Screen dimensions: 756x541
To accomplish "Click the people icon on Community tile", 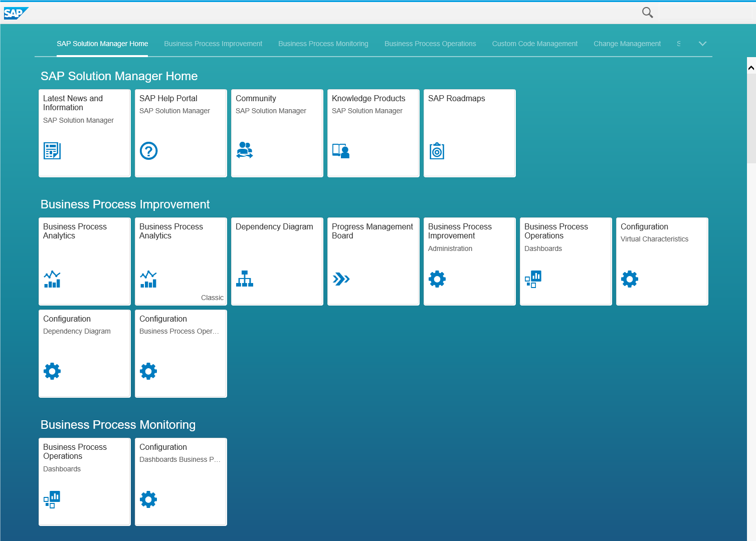I will pyautogui.click(x=245, y=150).
